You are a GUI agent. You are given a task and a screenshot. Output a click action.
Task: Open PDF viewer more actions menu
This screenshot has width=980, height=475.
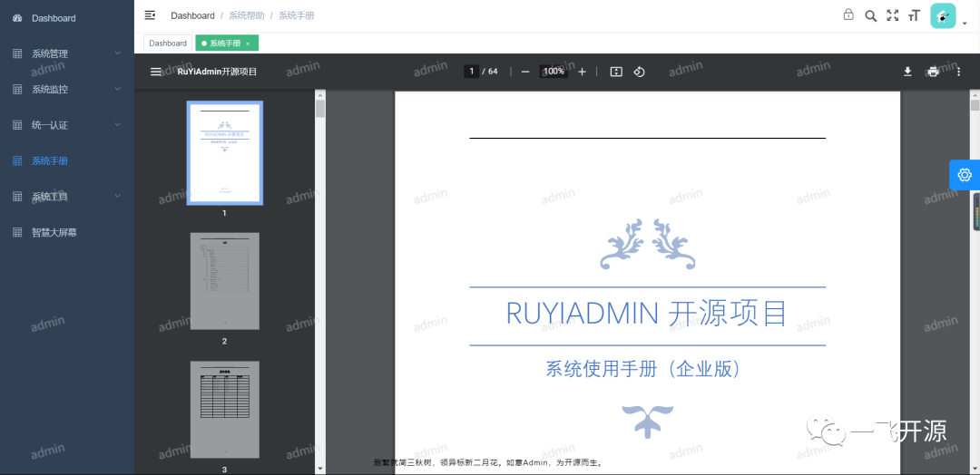(959, 72)
